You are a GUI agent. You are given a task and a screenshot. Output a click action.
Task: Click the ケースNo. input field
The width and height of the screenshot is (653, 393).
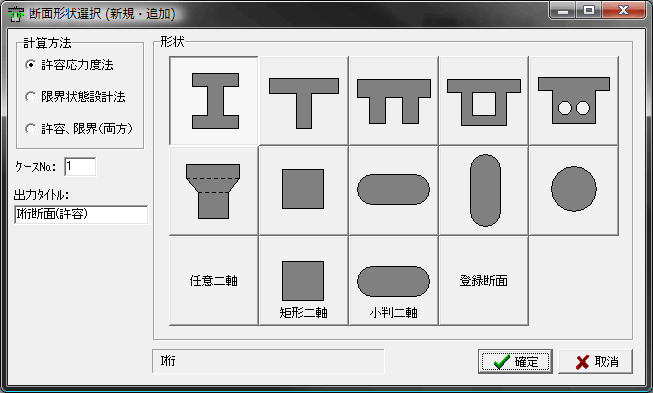[x=80, y=167]
